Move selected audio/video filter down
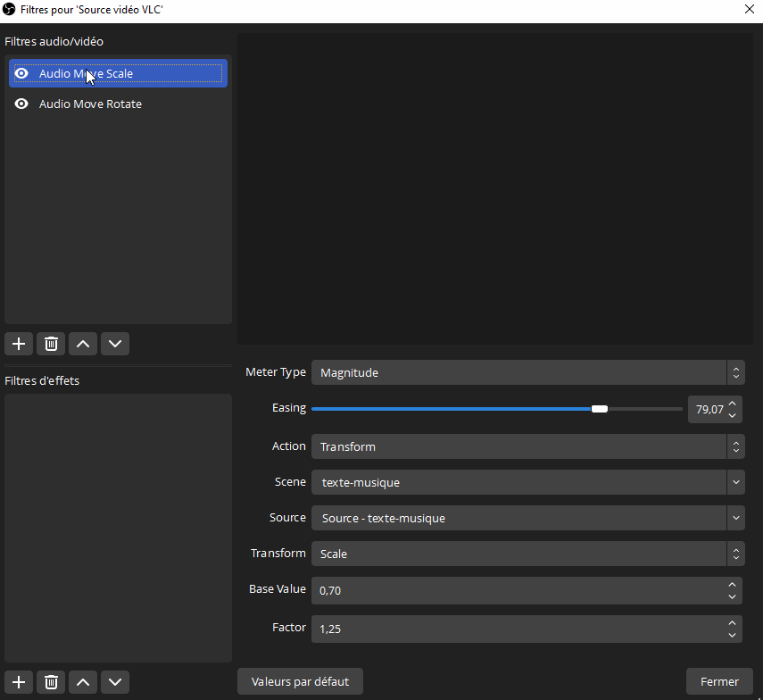This screenshot has height=700, width=763. pyautogui.click(x=115, y=344)
